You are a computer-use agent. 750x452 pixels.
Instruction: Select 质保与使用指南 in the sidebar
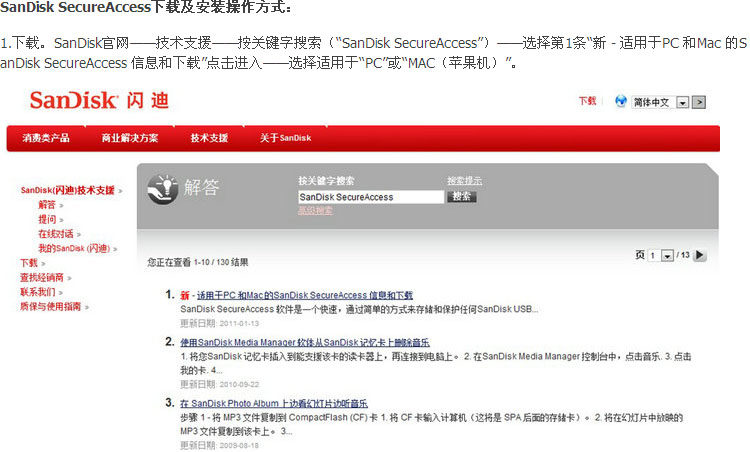pos(51,307)
